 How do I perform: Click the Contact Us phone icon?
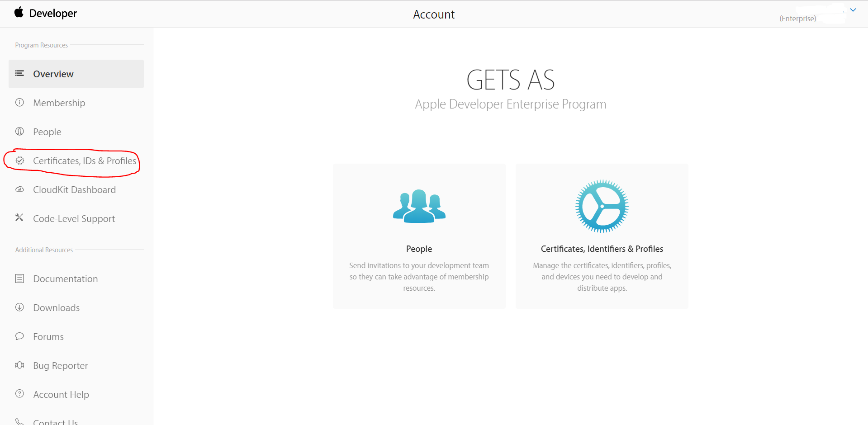[19, 421]
